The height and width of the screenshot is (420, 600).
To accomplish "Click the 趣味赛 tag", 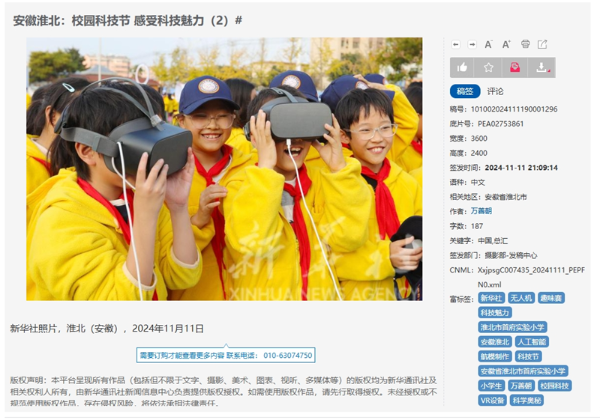I will point(551,298).
